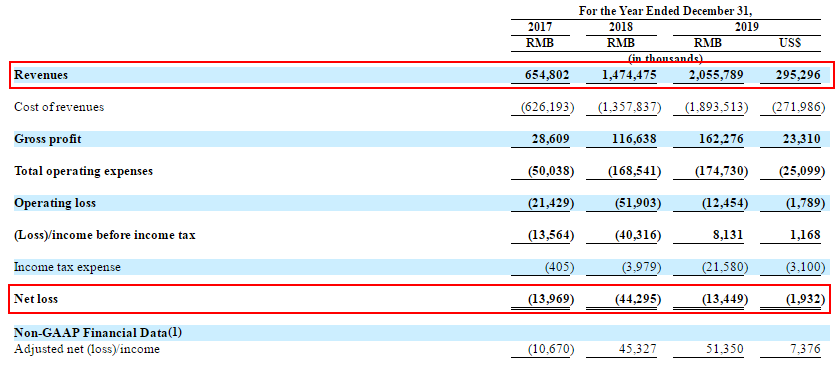This screenshot has width=840, height=370.
Task: Select the Cost of revenues label
Action: click(x=59, y=107)
